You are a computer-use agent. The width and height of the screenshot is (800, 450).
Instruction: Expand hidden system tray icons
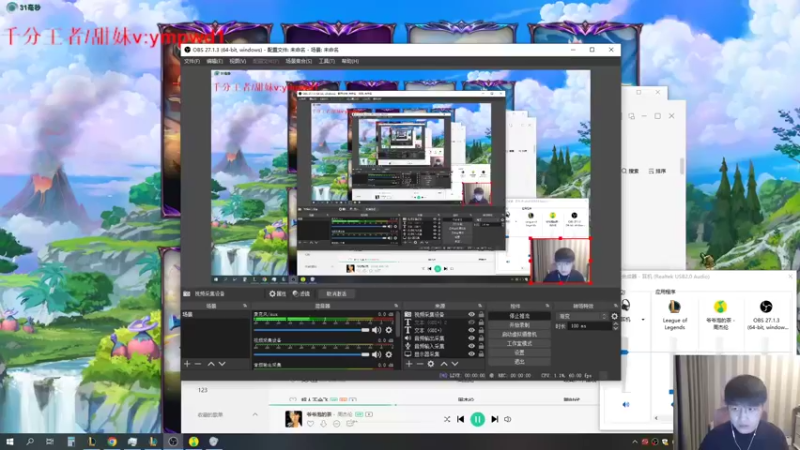coord(635,442)
